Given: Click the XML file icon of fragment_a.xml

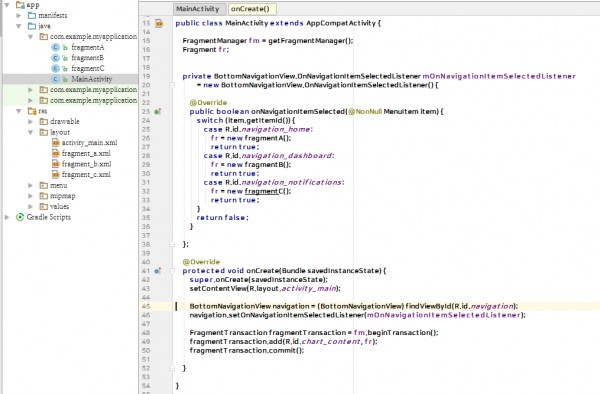Looking at the screenshot, I should [x=56, y=153].
